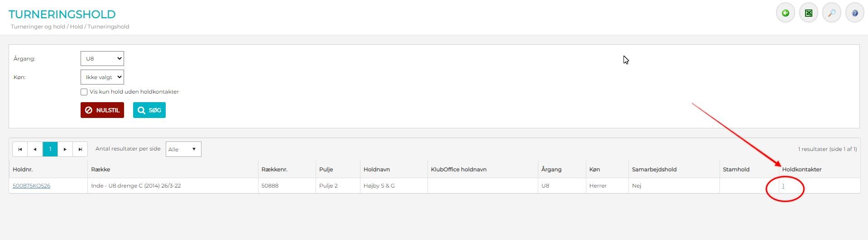Viewport: 868px width, 240px height.
Task: Open the magnifier search icon at top right
Action: coord(832,13)
